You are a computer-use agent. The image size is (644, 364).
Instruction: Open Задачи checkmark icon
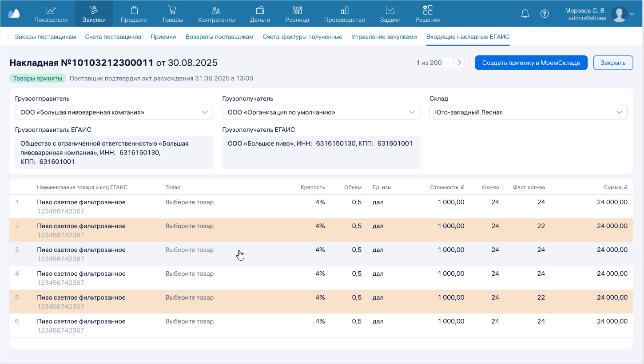(x=390, y=10)
